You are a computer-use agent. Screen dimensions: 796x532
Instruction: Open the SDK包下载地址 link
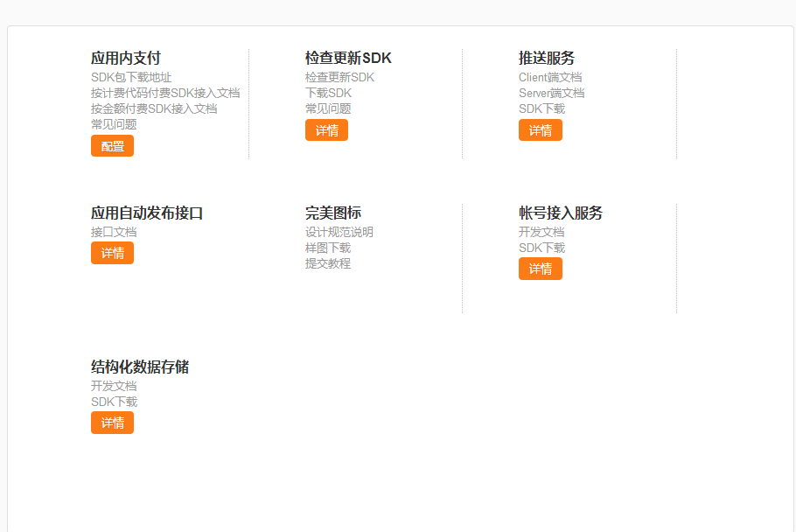coord(131,78)
